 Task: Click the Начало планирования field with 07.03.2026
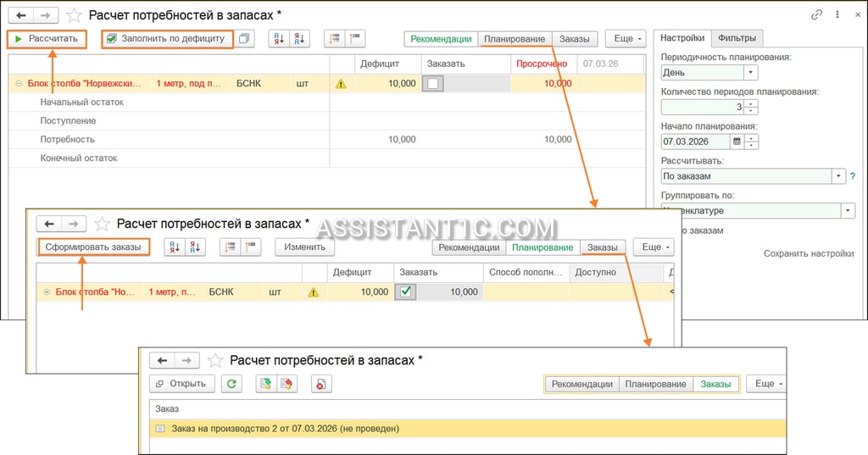pos(696,141)
